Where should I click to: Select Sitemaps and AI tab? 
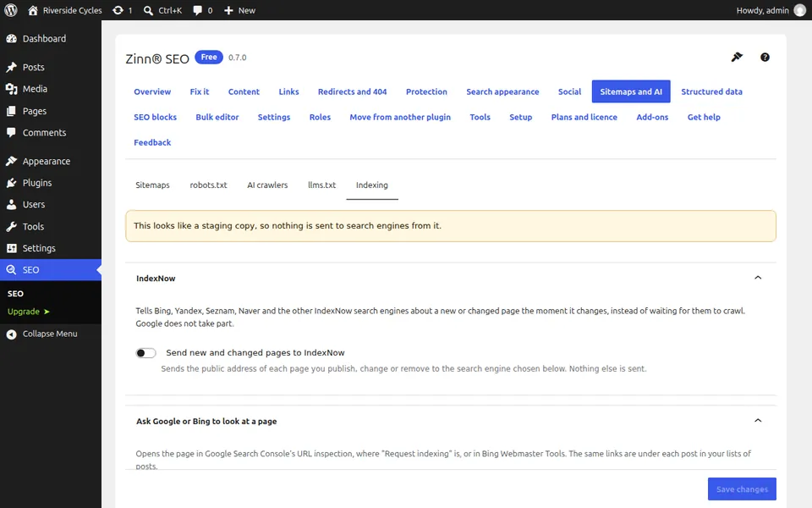coord(631,91)
